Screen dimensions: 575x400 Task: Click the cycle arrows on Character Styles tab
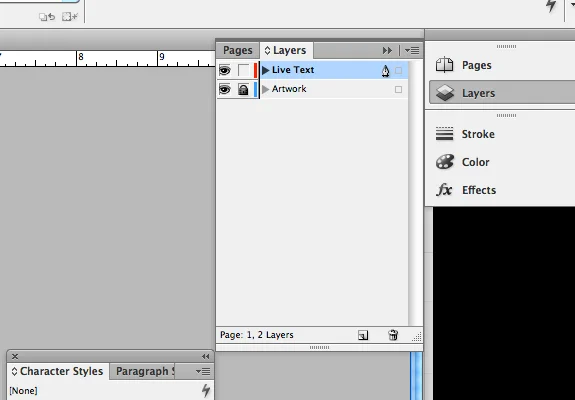click(x=14, y=371)
